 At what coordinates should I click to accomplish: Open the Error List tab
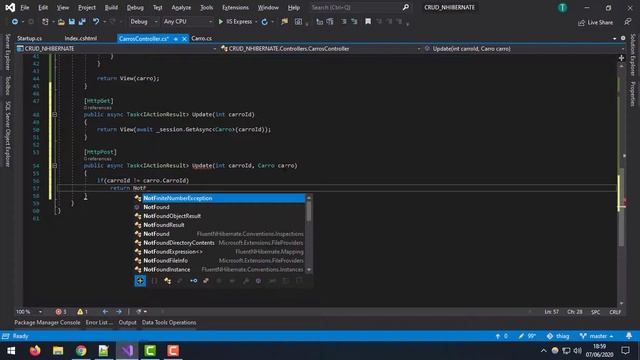click(x=99, y=322)
